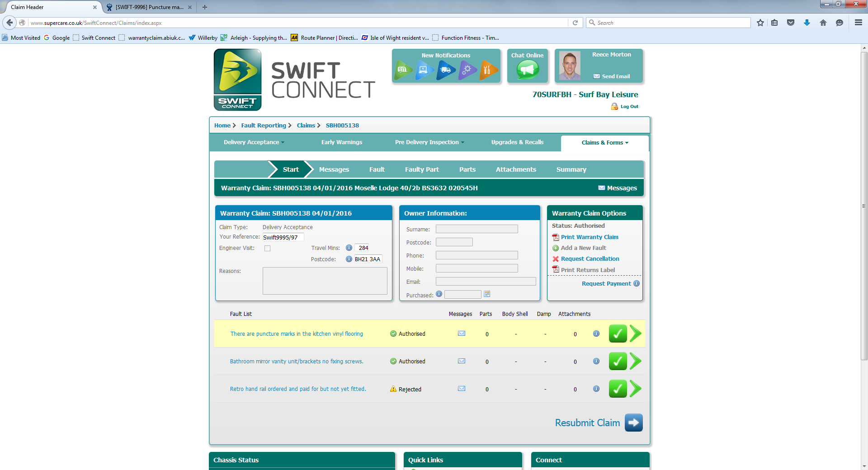This screenshot has height=470, width=868.
Task: Click the Print Warranty Claim link
Action: pos(590,237)
